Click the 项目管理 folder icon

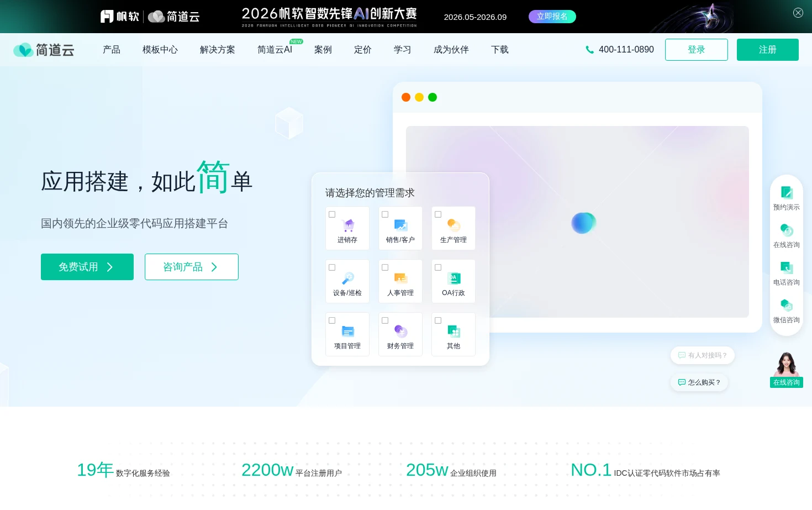click(347, 331)
